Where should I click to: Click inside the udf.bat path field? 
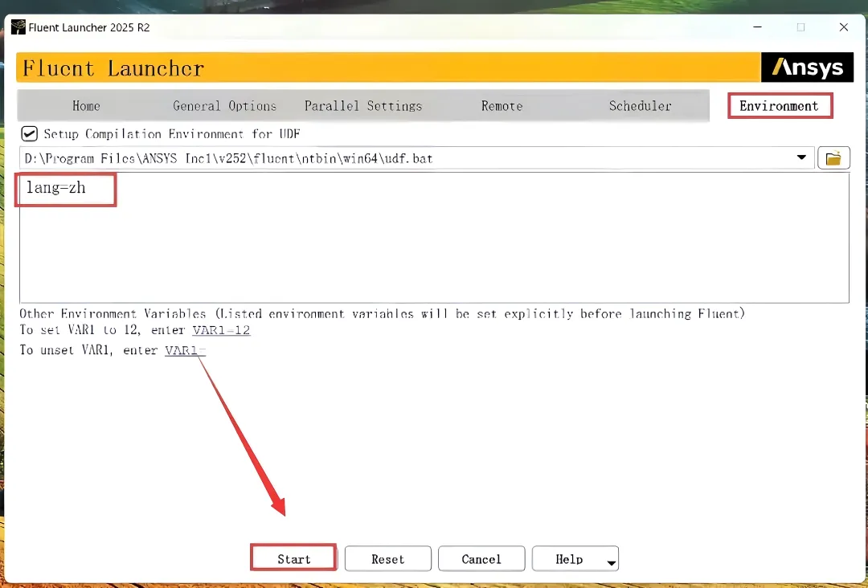(417, 158)
